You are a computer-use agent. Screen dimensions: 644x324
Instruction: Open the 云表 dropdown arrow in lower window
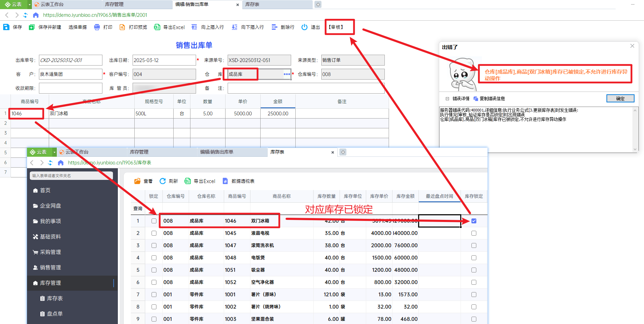54,152
